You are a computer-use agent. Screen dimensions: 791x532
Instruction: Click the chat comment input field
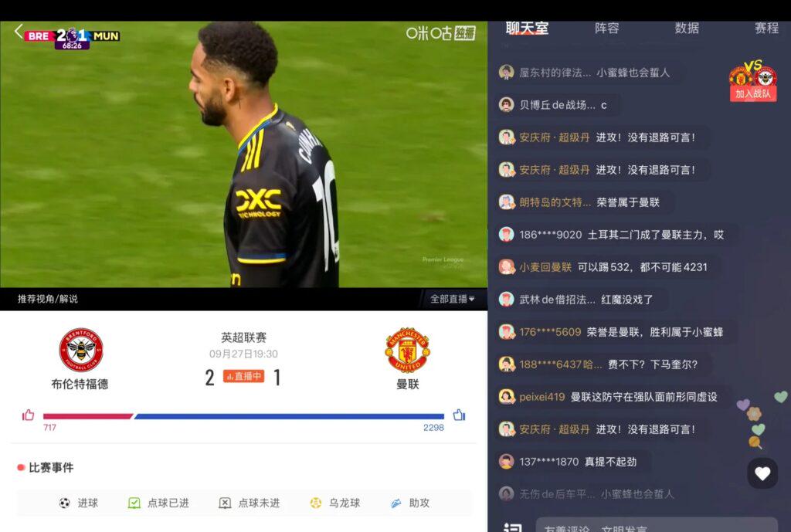[656, 526]
